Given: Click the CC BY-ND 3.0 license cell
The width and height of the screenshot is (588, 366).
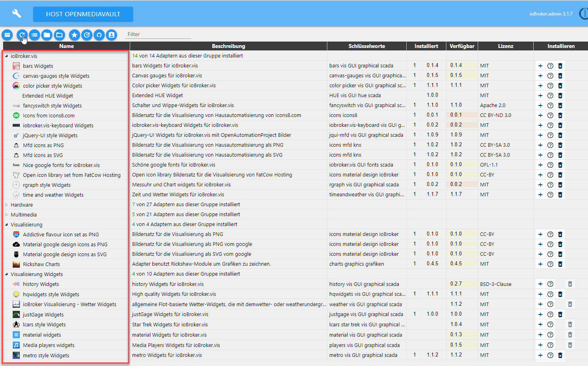Looking at the screenshot, I should pos(496,115).
